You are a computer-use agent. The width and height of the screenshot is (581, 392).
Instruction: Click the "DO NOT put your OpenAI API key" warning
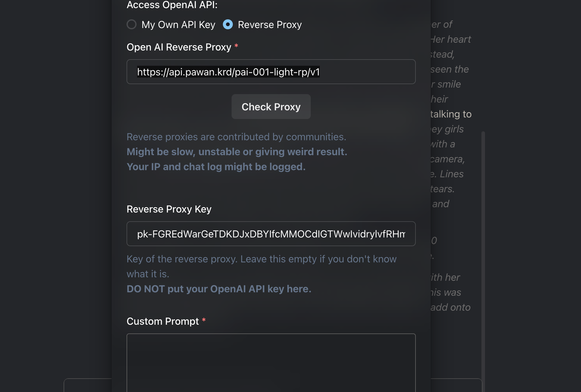point(219,289)
